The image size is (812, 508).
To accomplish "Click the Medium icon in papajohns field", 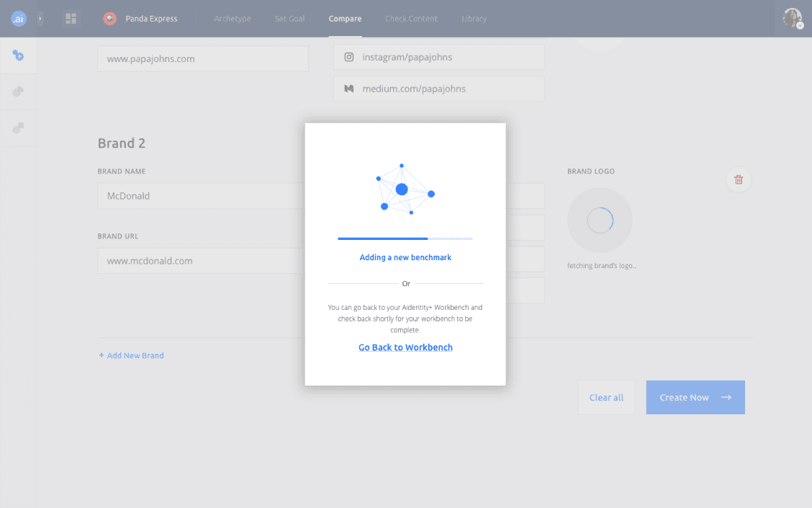I will point(349,89).
